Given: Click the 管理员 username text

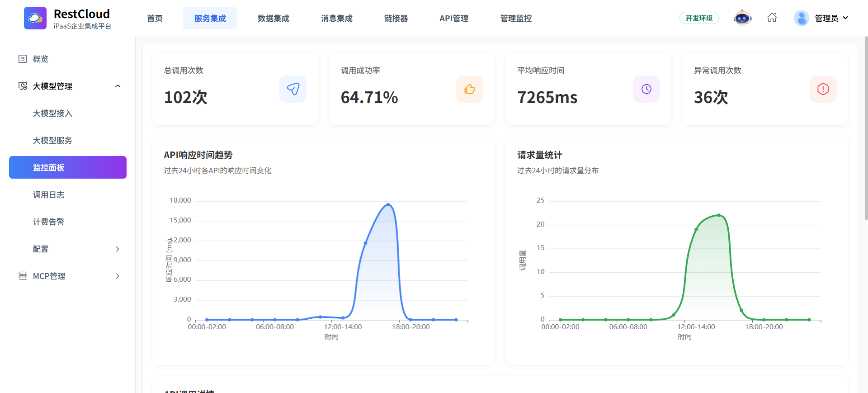Looking at the screenshot, I should 826,18.
